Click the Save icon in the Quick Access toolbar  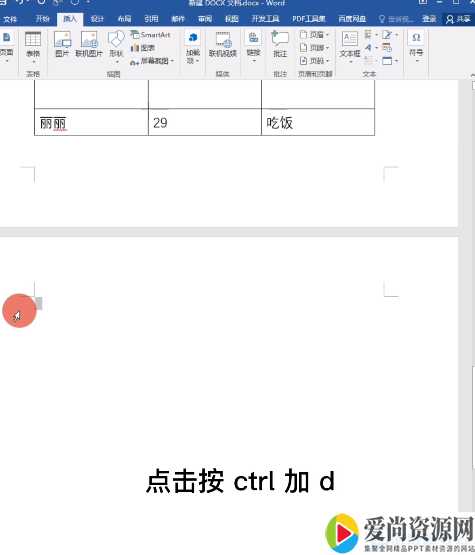(3, 3)
